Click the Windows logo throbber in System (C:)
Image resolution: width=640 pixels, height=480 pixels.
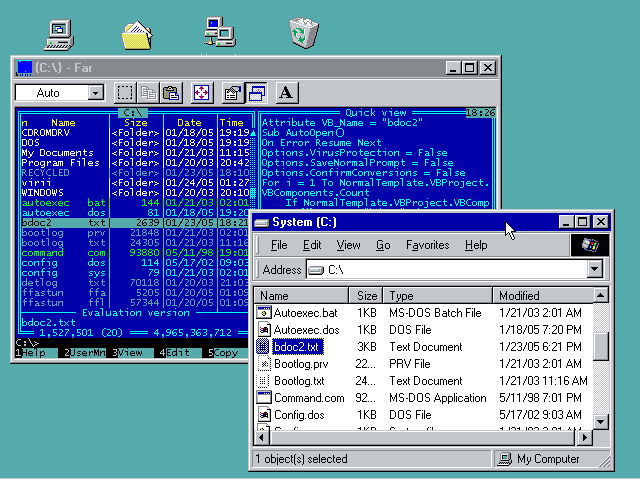click(x=590, y=245)
